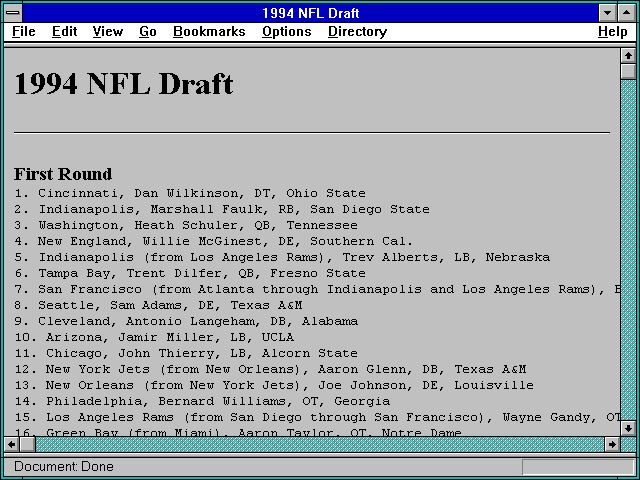The width and height of the screenshot is (640, 480).
Task: Click the vertical scrollbar track below thumb
Action: pyautogui.click(x=628, y=250)
